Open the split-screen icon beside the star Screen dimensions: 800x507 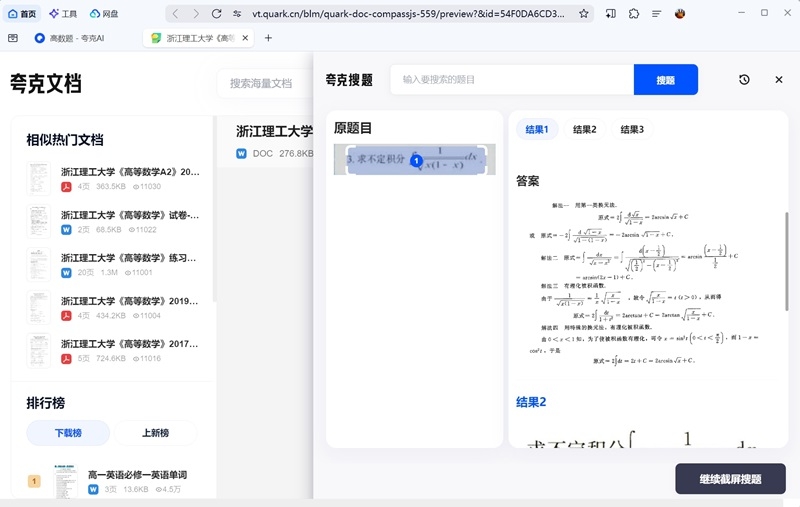[610, 14]
